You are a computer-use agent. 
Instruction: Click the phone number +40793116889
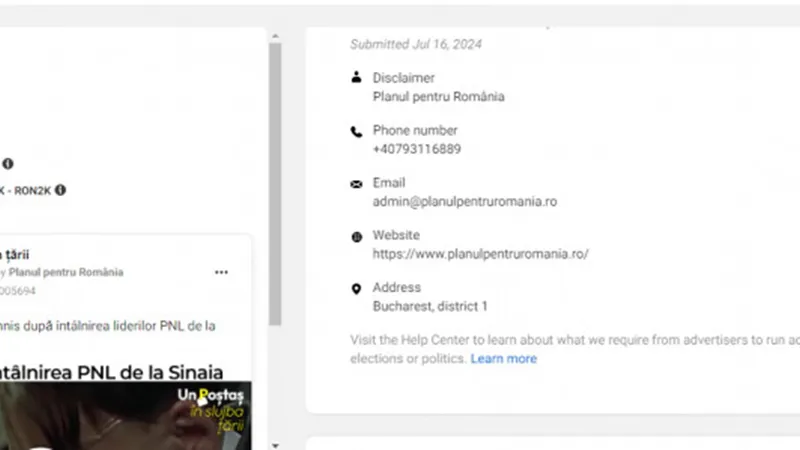tap(417, 149)
